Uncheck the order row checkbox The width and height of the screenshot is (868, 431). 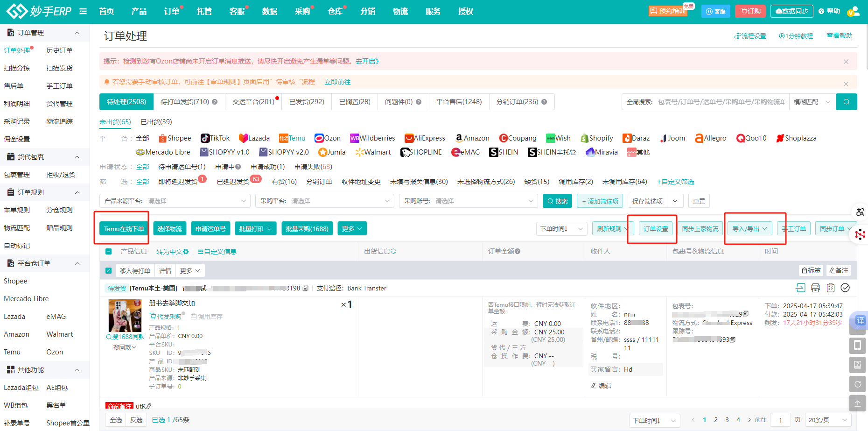tap(108, 271)
